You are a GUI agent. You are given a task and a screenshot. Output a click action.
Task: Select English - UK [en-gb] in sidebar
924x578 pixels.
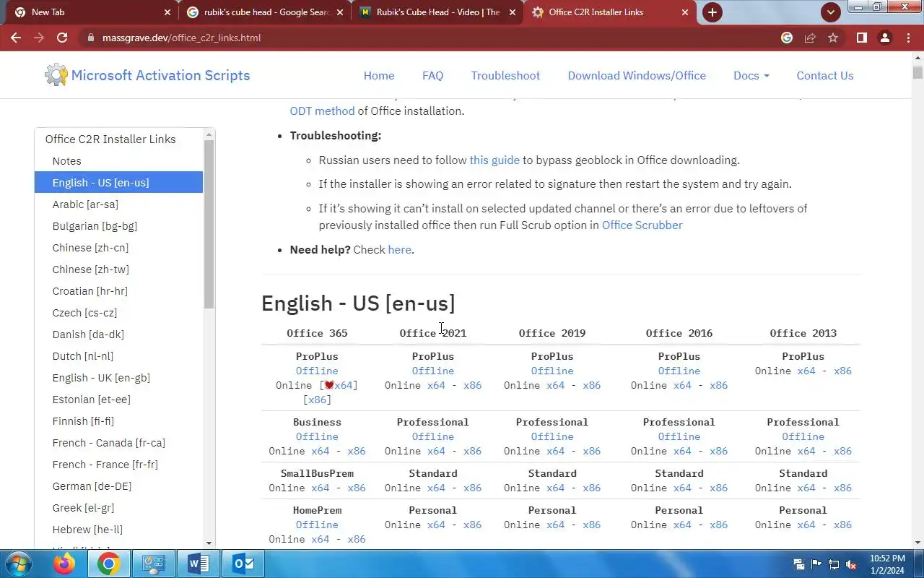[118, 378]
